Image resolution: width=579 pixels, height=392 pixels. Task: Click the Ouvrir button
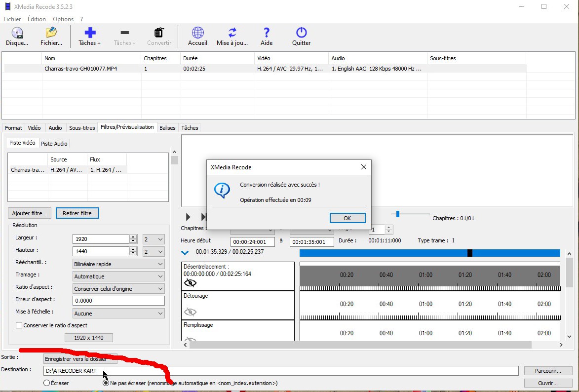click(x=548, y=383)
